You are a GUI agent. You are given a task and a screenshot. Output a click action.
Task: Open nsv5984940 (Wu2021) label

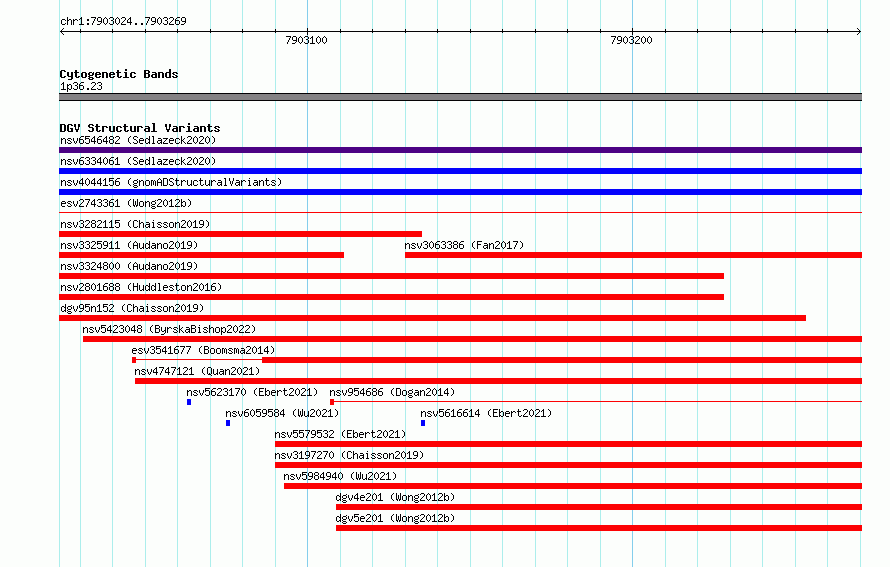[x=340, y=476]
